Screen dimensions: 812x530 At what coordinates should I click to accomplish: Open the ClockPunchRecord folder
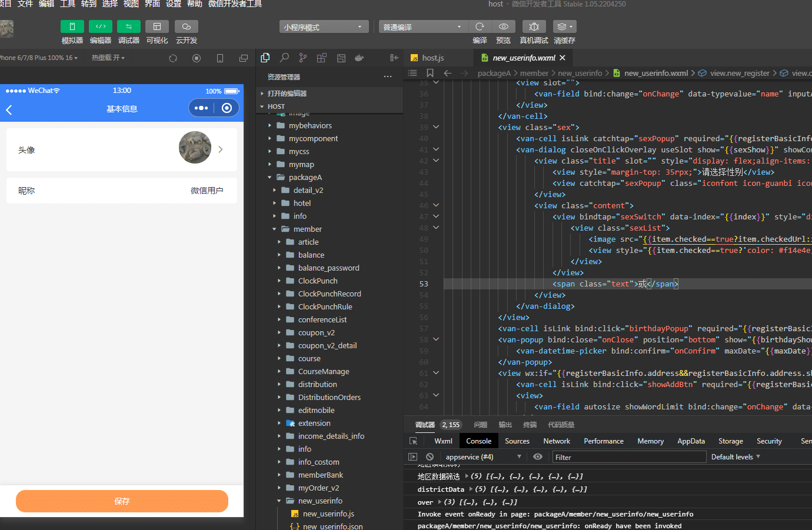(x=330, y=294)
